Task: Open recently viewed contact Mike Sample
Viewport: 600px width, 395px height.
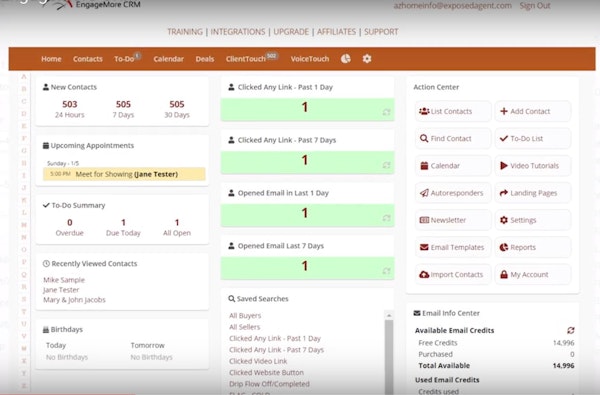Action: pos(64,280)
